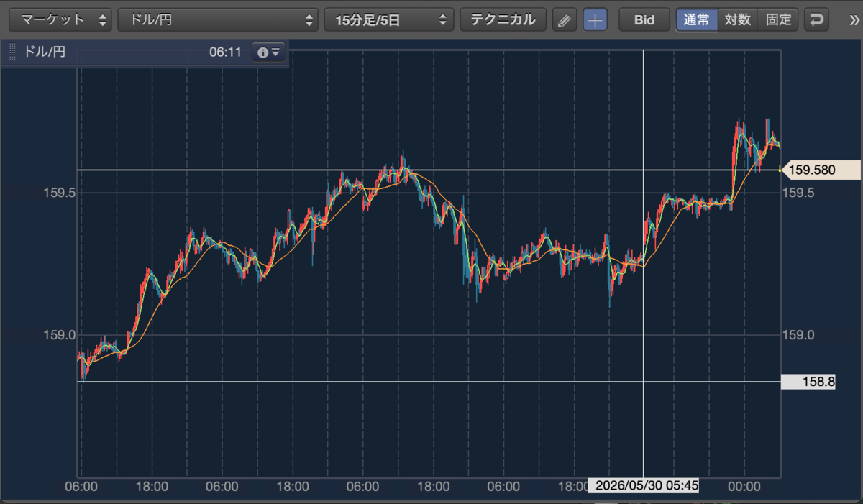Click the テクニカル button
Screen dimensions: 863x504
pos(503,19)
